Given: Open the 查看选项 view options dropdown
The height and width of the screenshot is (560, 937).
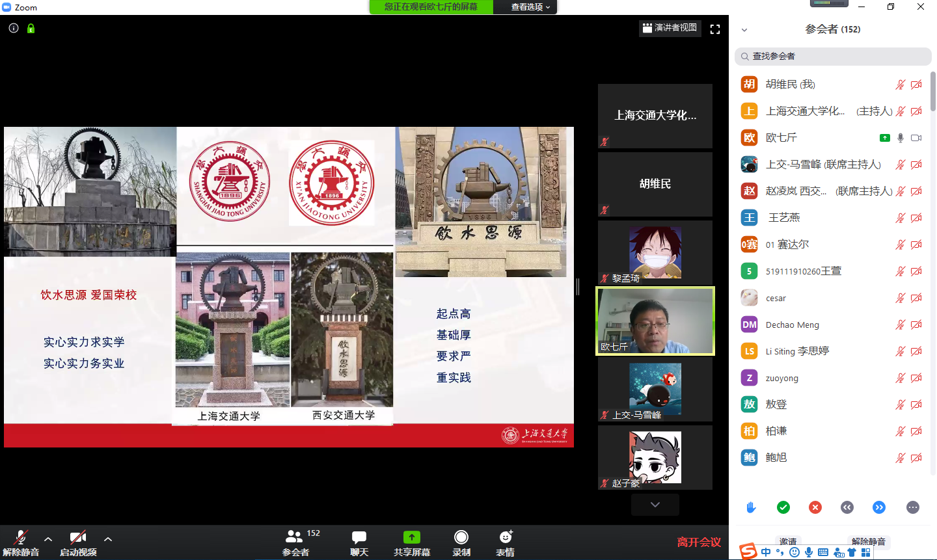Looking at the screenshot, I should pos(524,8).
